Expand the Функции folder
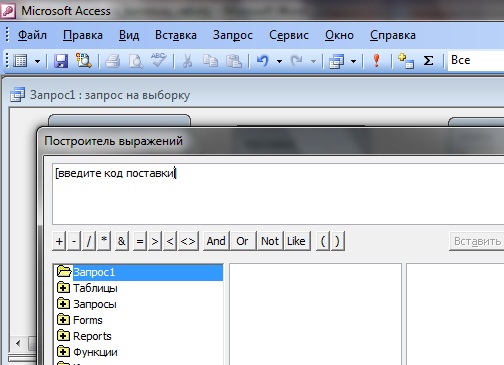Image resolution: width=504 pixels, height=365 pixels. pyautogui.click(x=63, y=352)
